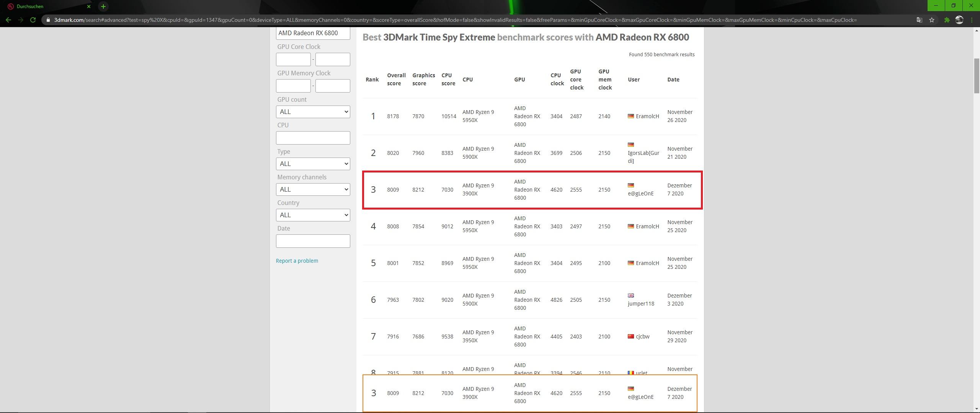
Task: Reload the 3dmark search page
Action: pos(33,20)
